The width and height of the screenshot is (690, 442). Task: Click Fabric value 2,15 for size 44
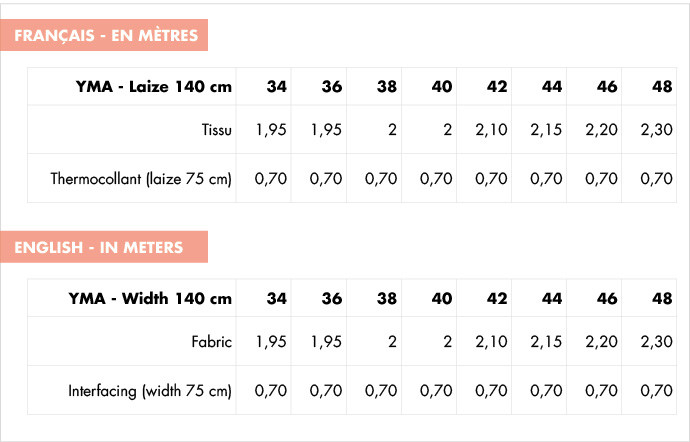(x=546, y=342)
